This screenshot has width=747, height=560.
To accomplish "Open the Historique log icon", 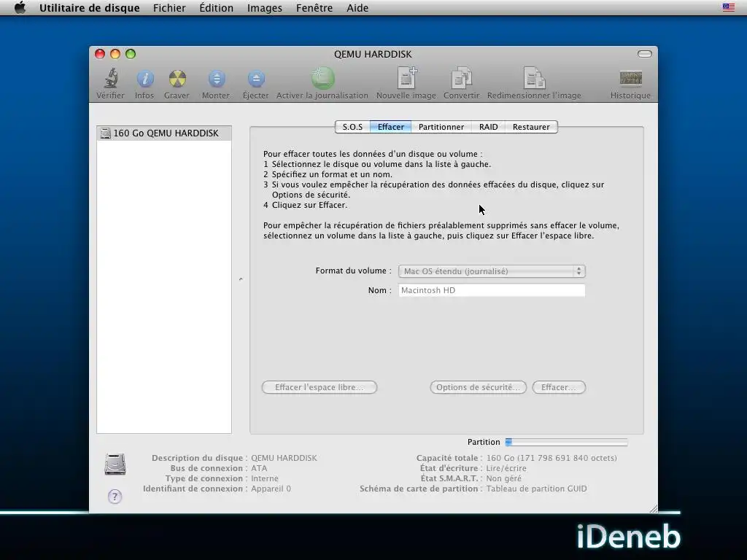I will tap(631, 78).
